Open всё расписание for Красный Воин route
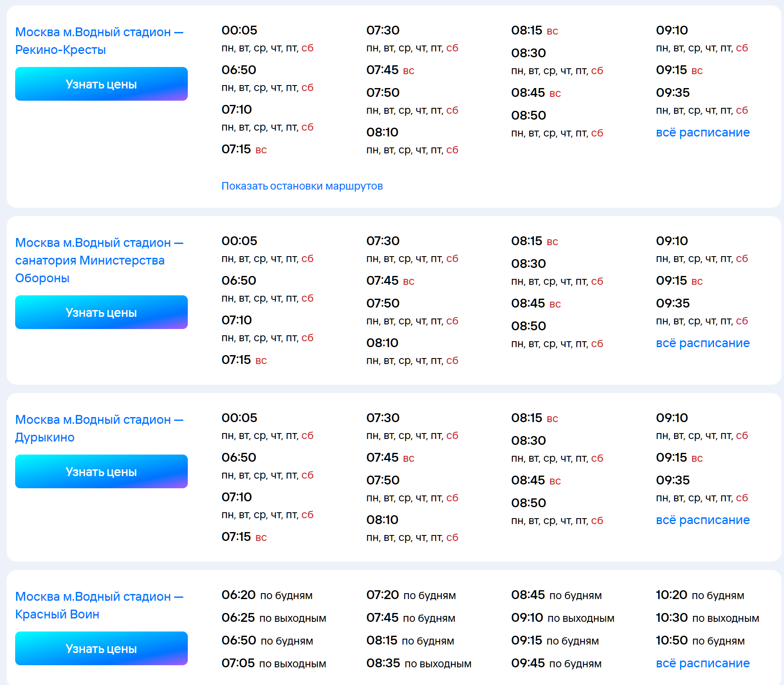 [703, 663]
